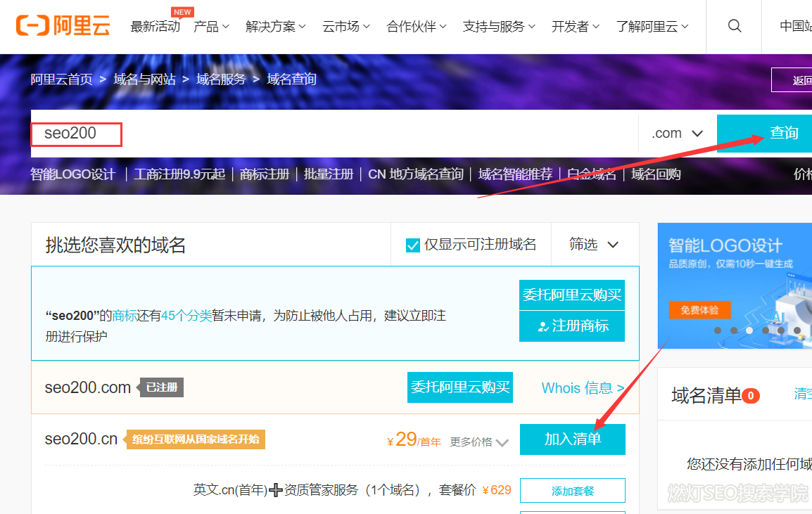Expand 更多价格 for seo200.cn
This screenshot has height=514, width=812.
pos(479,442)
